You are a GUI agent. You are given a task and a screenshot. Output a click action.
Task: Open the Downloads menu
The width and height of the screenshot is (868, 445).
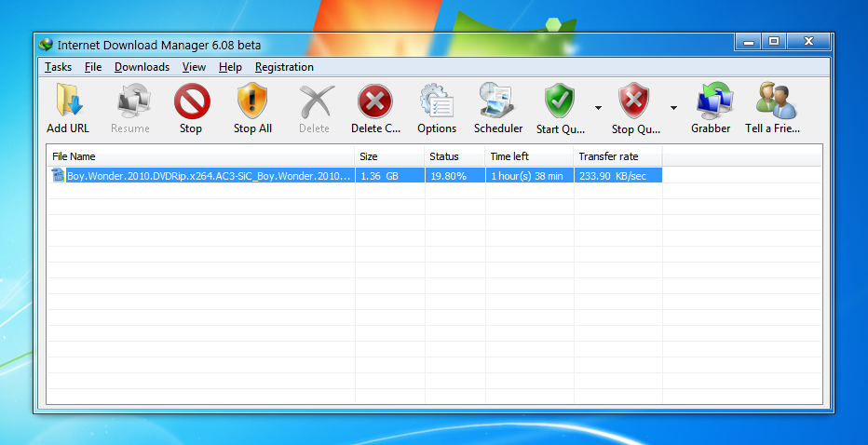coord(142,67)
